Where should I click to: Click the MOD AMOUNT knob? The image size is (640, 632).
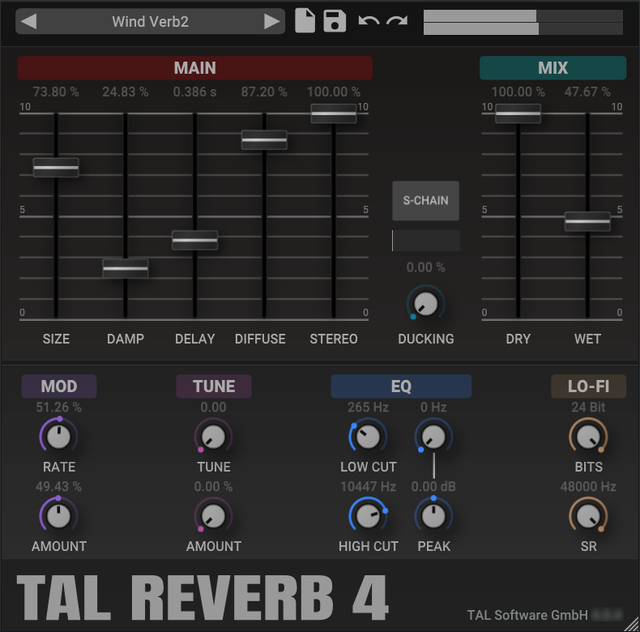coord(59,516)
